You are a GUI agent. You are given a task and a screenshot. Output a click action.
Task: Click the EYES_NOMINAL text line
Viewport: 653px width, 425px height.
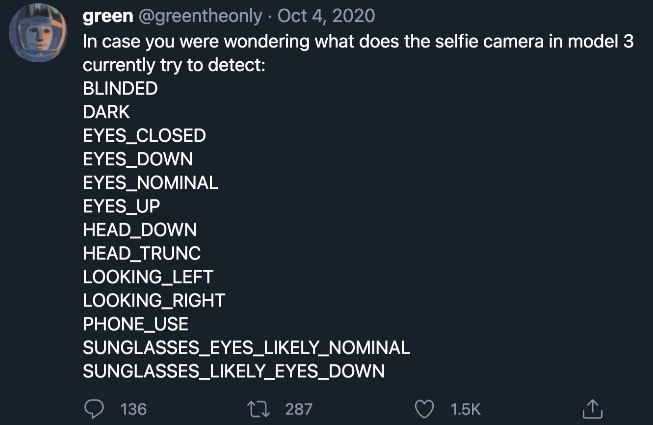tap(150, 182)
